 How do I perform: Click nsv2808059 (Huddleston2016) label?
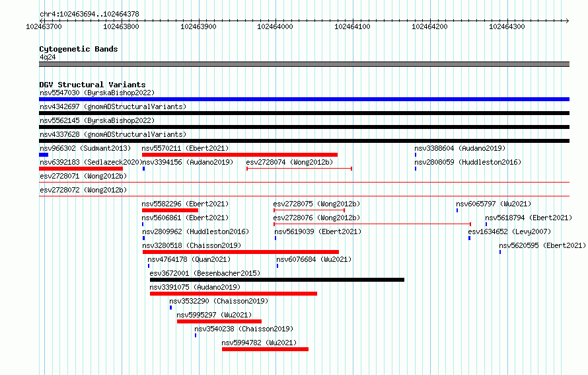(468, 162)
